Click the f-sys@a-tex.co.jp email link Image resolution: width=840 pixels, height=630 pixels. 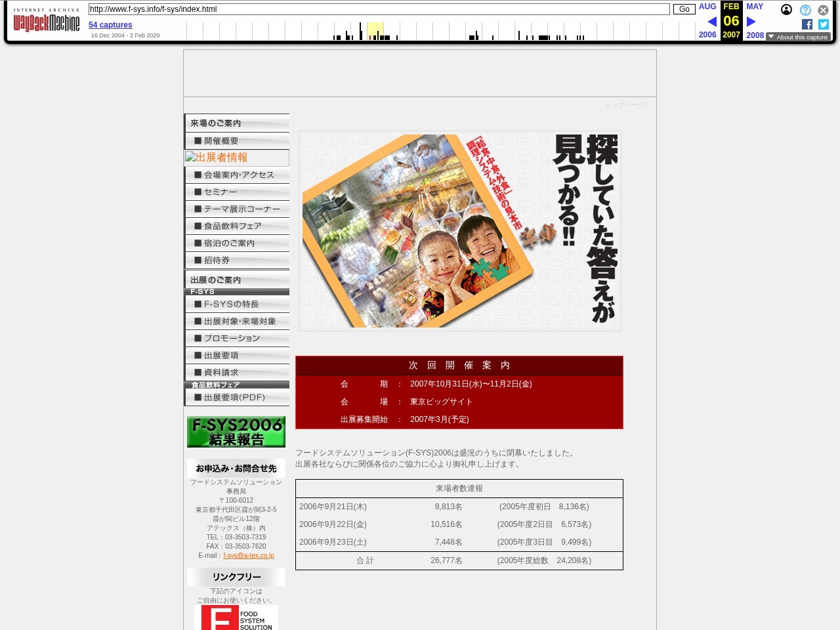249,555
